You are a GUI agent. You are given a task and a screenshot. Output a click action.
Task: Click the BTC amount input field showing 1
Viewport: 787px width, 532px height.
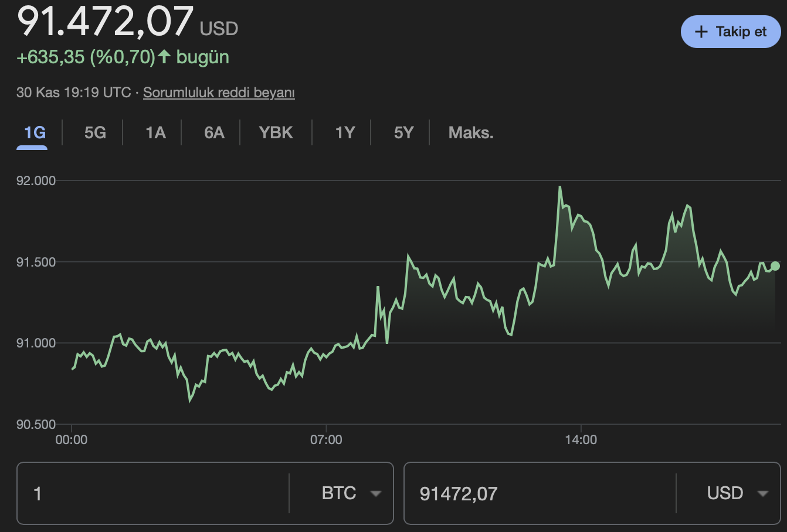pos(117,493)
